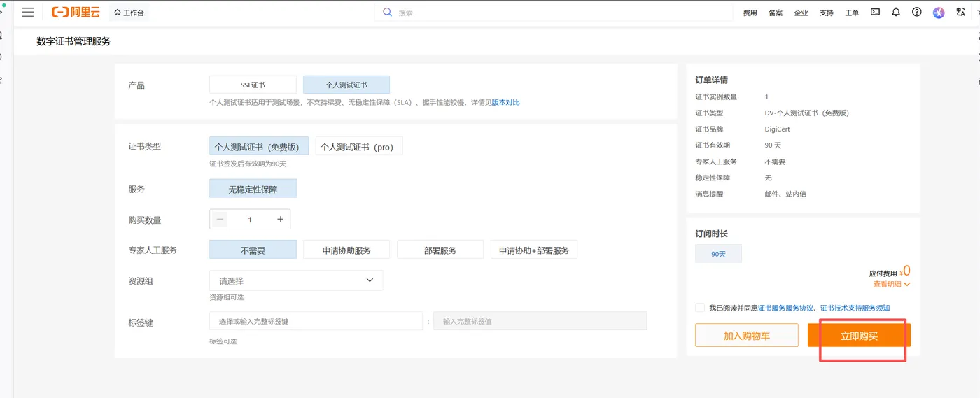Select the SSL证书 product option
980x398 pixels.
pos(253,85)
